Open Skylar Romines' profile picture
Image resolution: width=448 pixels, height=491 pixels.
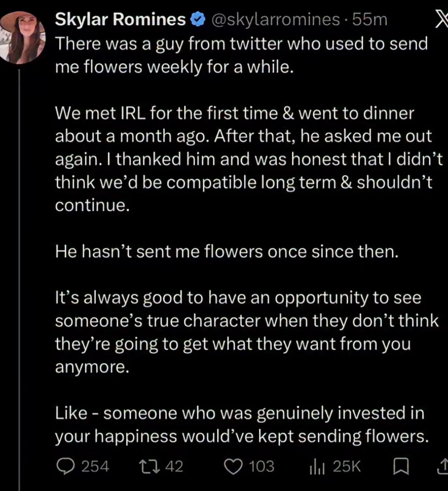click(23, 37)
